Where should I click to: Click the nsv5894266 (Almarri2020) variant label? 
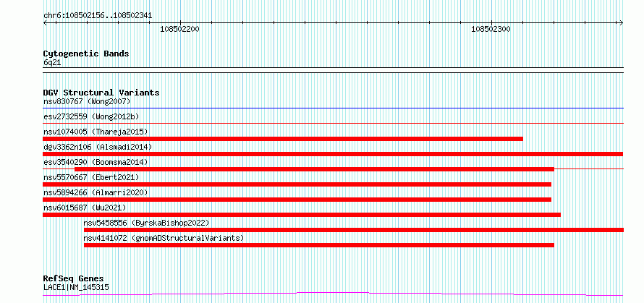coord(96,192)
